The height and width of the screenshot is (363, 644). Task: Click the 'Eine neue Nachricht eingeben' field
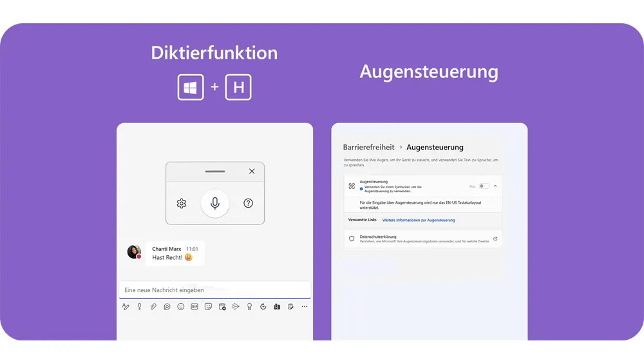(214, 290)
